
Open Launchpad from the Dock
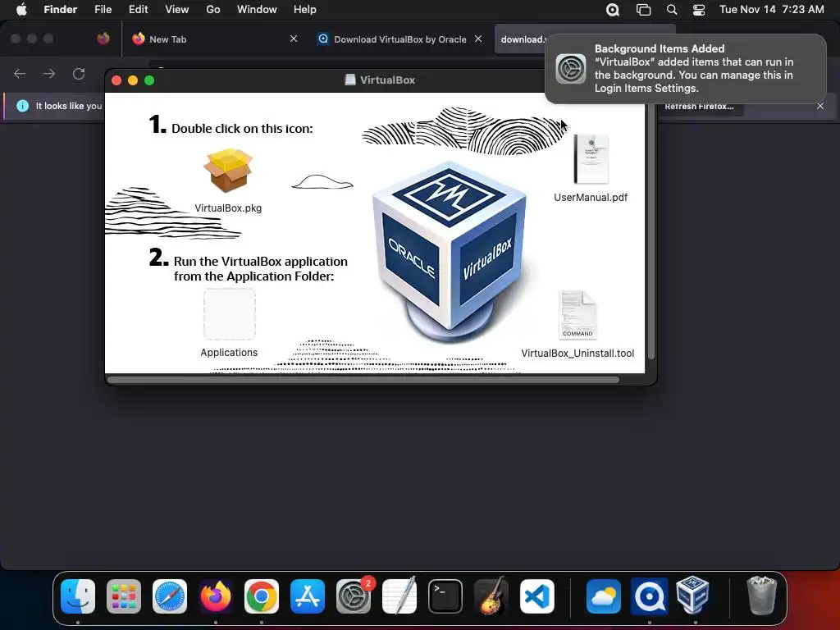[124, 596]
